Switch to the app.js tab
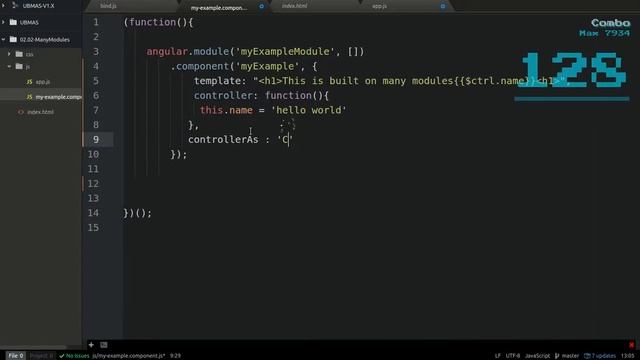The image size is (640, 360). pos(380,6)
